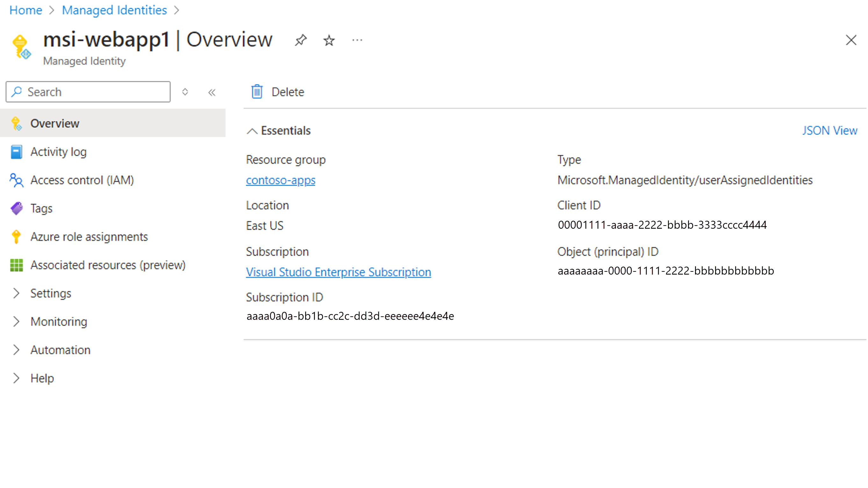Click the contoso-apps resource group link
Screen dimensions: 868x488
click(x=280, y=180)
